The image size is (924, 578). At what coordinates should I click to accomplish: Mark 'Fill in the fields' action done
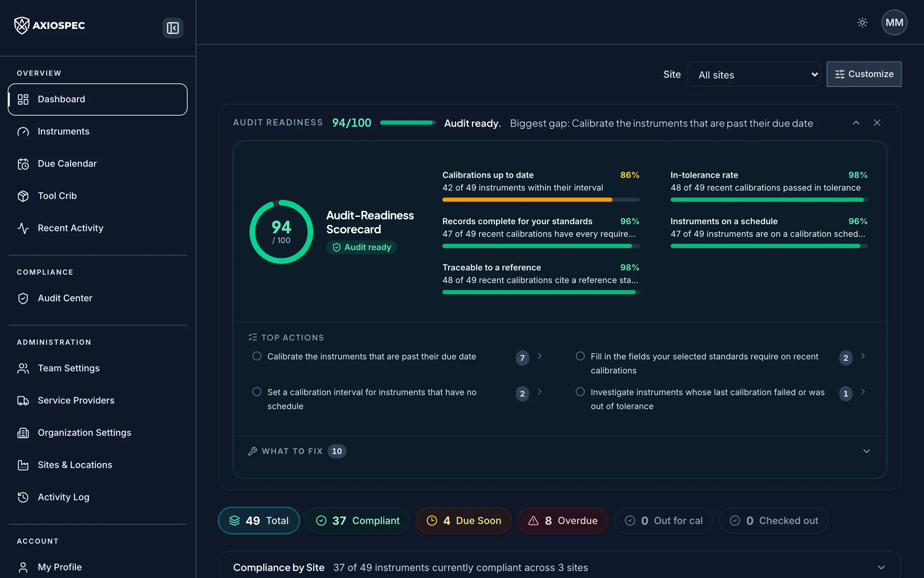580,356
